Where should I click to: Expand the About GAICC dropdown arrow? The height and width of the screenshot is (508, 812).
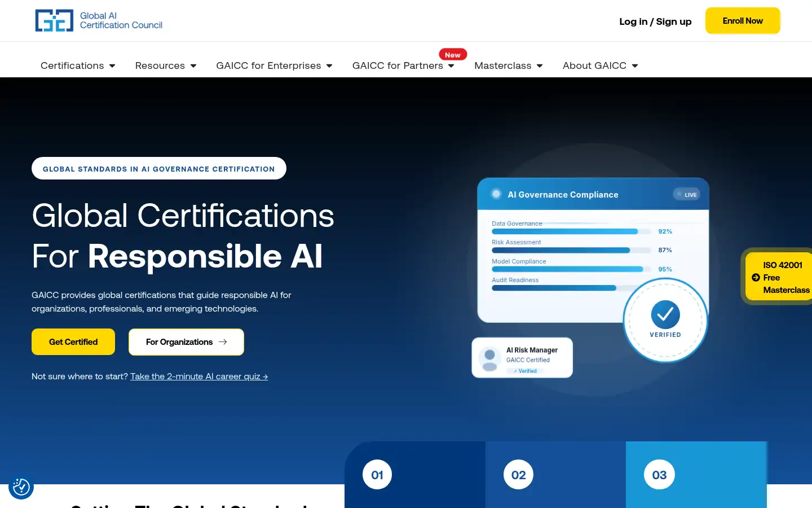(x=635, y=66)
